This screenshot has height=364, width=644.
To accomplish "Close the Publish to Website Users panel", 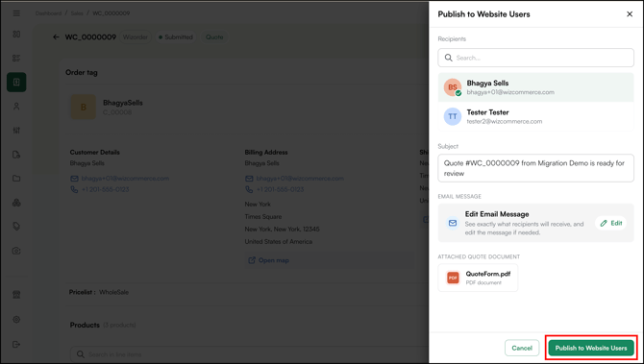I will [630, 14].
